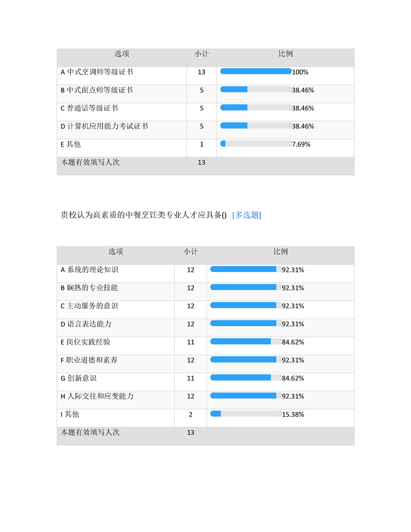This screenshot has height=532, width=411.
Task: Click the blue [多选题] link
Action: tap(246, 215)
